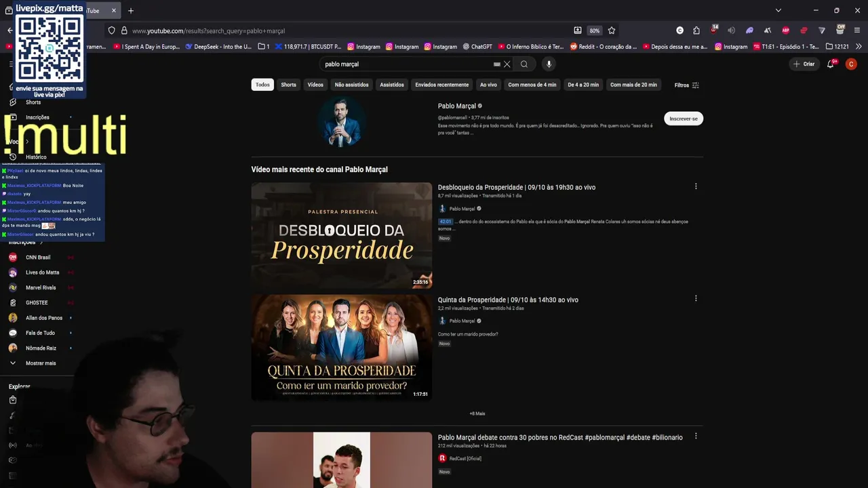Select the Enviados recentemente chip
The height and width of the screenshot is (488, 868).
click(442, 85)
